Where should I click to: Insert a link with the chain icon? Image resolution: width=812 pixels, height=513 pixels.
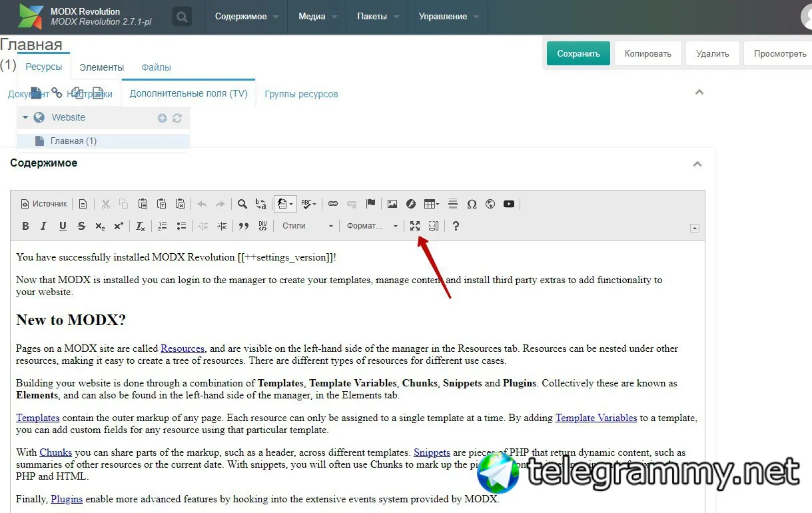point(333,204)
